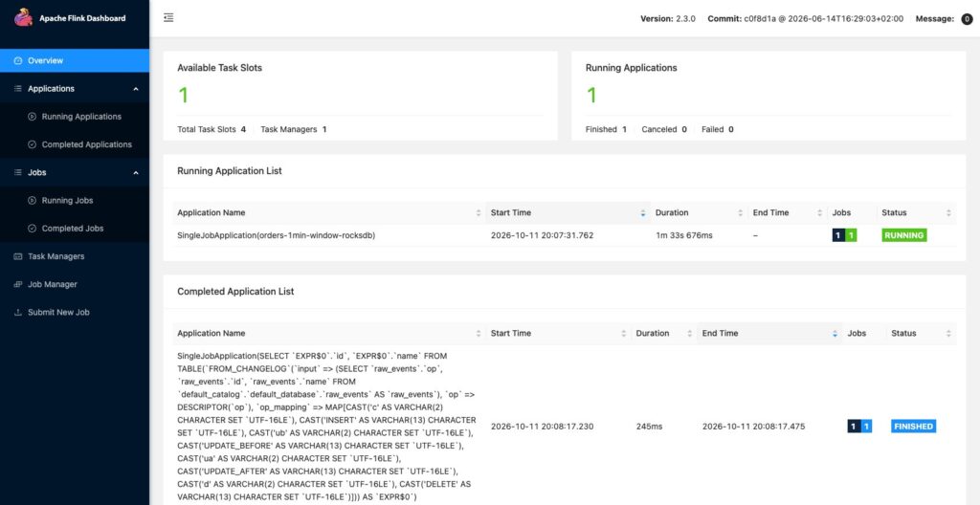Go to Running Applications
Viewport: 980px width, 505px height.
pyautogui.click(x=75, y=117)
